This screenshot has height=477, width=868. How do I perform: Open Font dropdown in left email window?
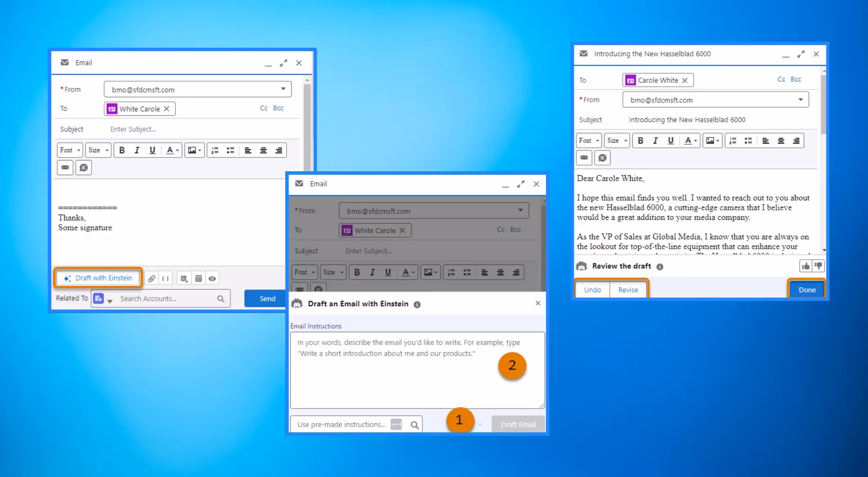click(70, 150)
